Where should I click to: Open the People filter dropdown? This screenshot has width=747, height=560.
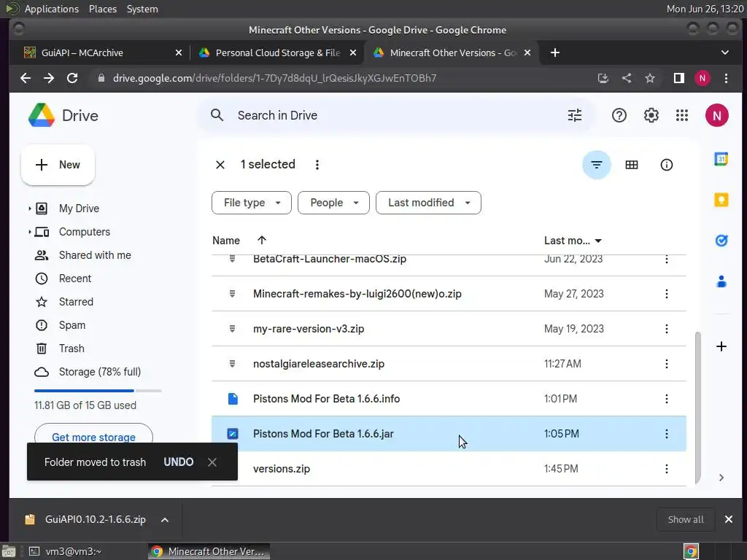coord(333,203)
